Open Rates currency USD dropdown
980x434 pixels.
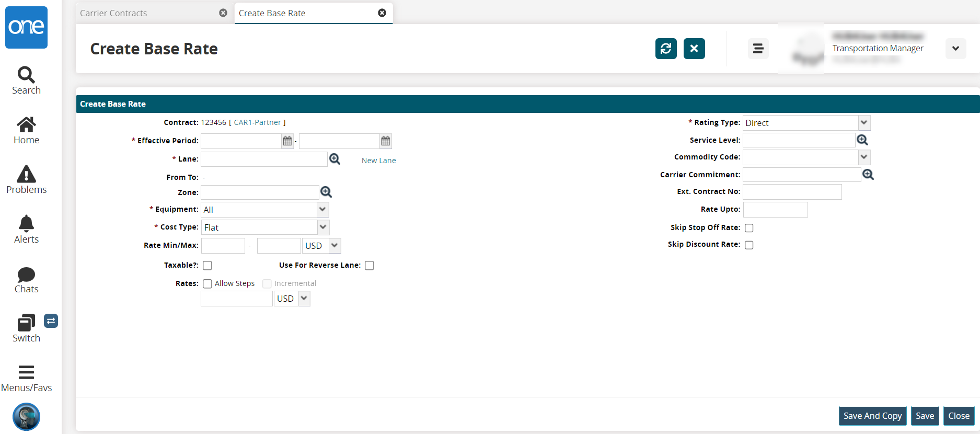coord(304,299)
